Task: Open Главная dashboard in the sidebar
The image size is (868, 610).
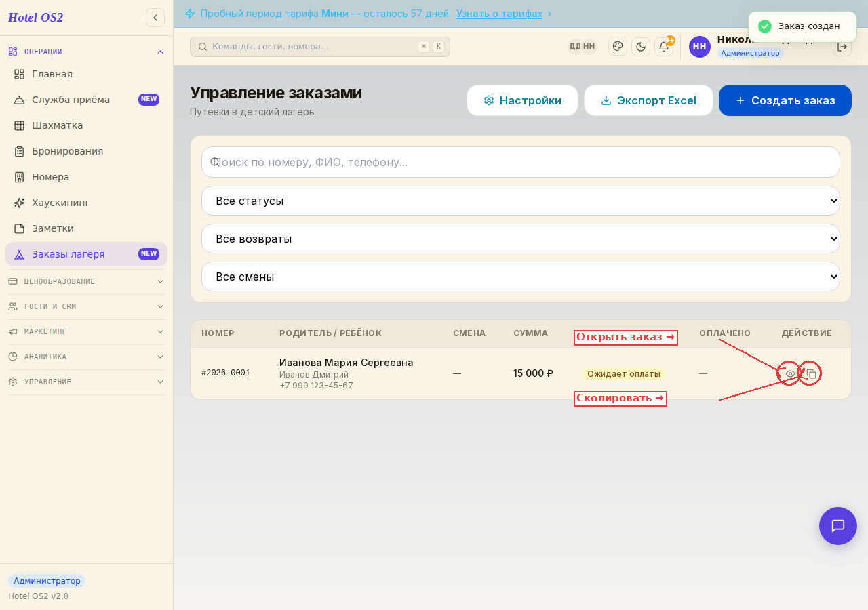Action: (x=86, y=74)
